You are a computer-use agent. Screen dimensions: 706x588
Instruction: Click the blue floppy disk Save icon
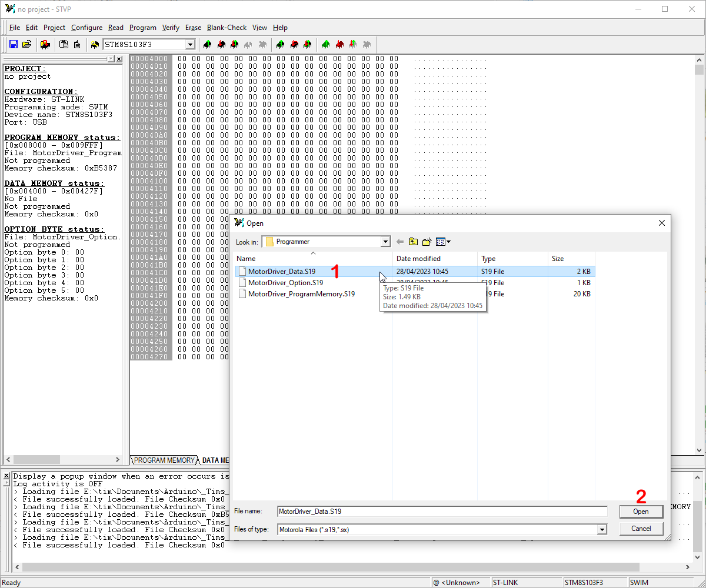(x=14, y=45)
